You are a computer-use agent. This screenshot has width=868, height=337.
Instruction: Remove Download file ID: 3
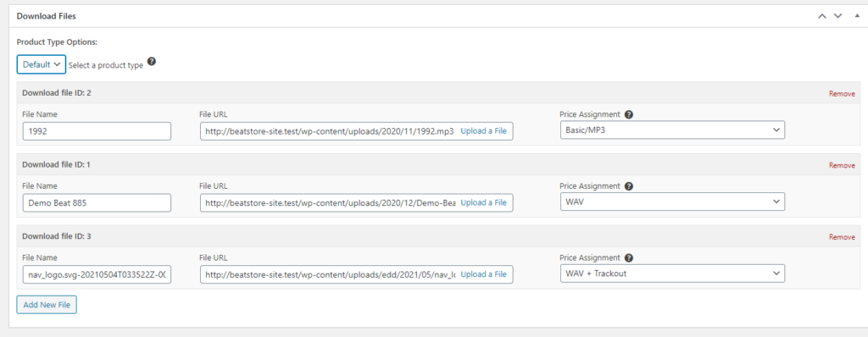tap(842, 237)
